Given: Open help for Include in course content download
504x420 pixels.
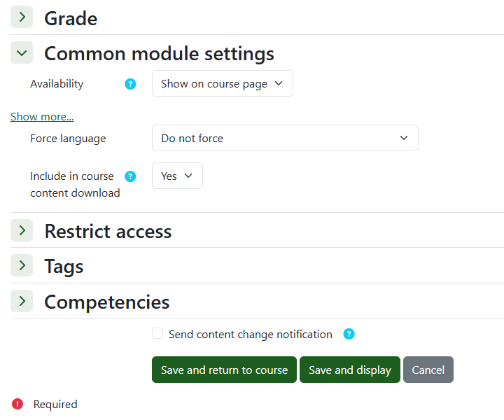Looking at the screenshot, I should 130,176.
